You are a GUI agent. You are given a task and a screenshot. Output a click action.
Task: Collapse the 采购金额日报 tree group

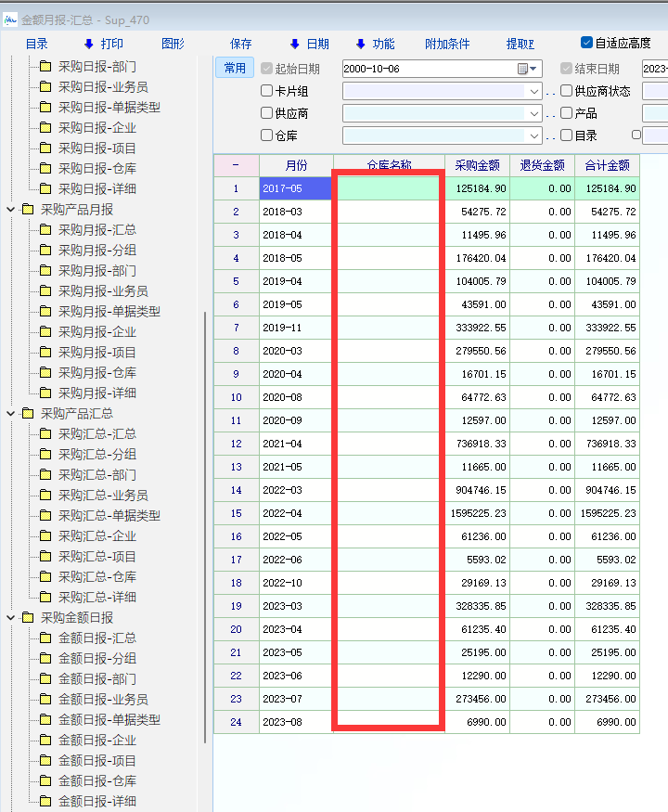pyautogui.click(x=11, y=618)
